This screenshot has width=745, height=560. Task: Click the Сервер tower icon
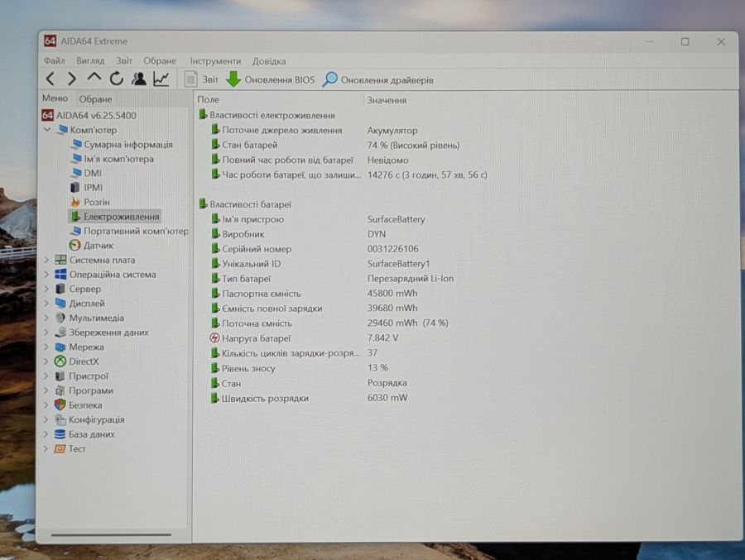60,289
